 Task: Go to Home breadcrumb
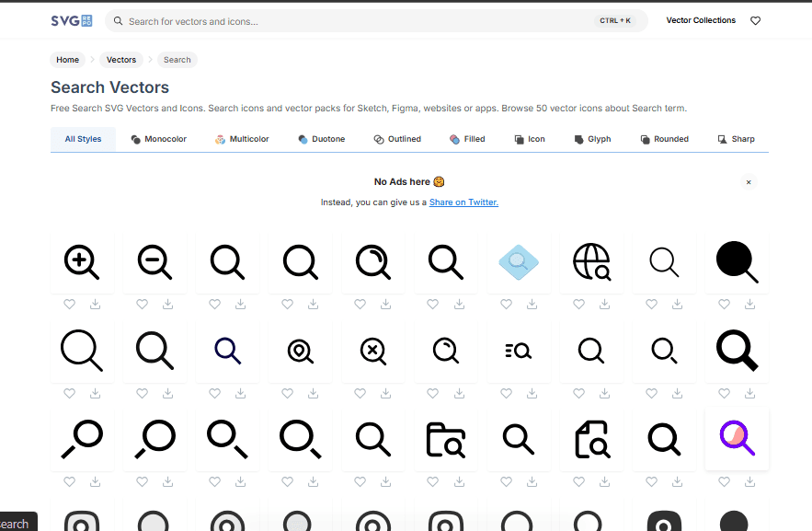point(67,60)
